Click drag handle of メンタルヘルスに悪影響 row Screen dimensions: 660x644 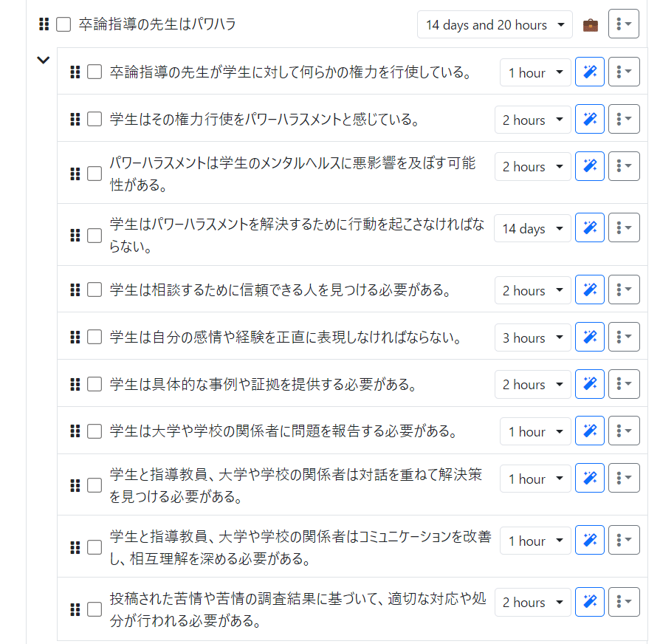[x=75, y=174]
